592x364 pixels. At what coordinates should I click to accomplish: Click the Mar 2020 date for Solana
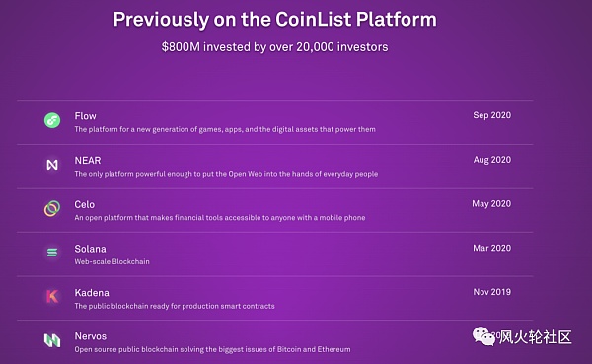tap(492, 248)
